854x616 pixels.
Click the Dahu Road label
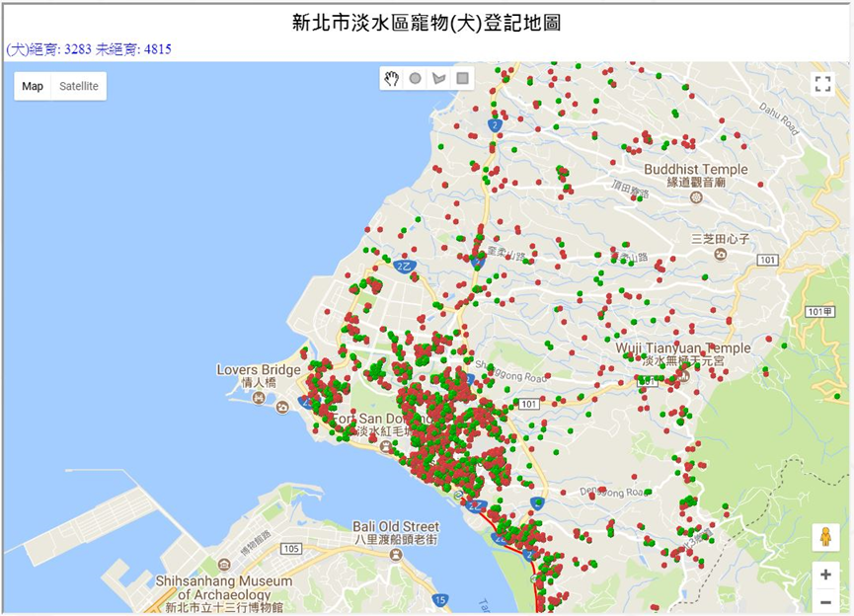[779, 118]
